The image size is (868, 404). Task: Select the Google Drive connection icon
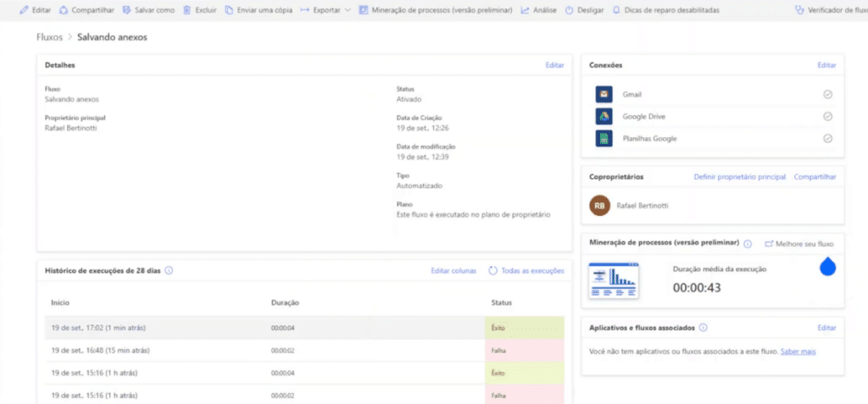604,117
